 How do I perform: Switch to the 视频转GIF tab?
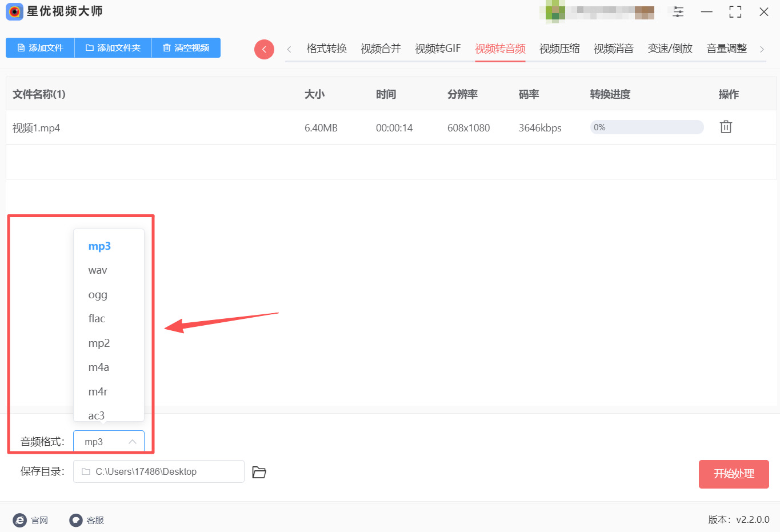coord(438,49)
